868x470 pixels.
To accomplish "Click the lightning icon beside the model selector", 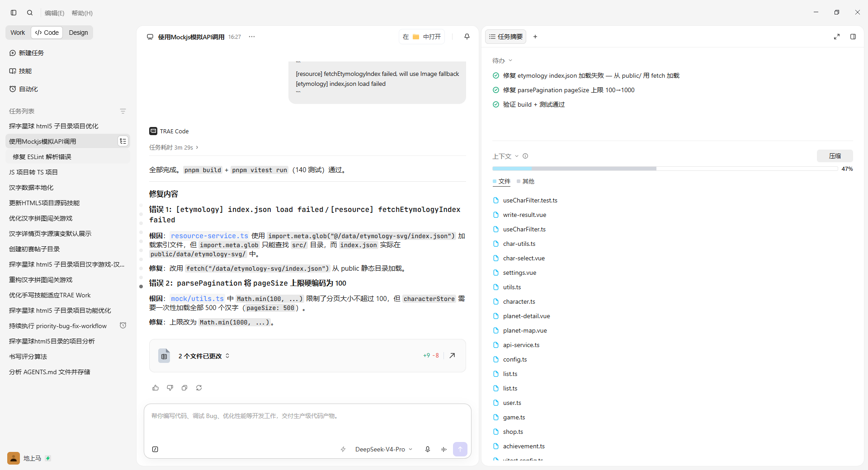I will point(343,449).
